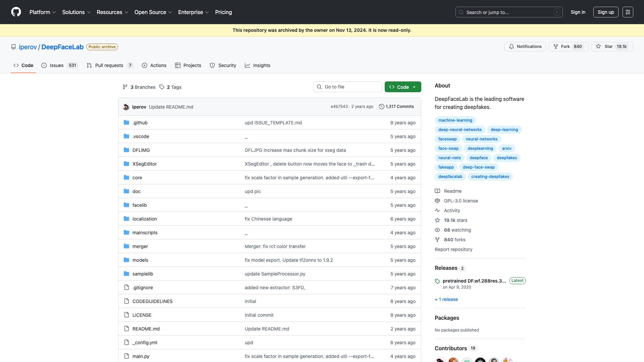
Task: Expand the Platform menu
Action: pyautogui.click(x=43, y=12)
